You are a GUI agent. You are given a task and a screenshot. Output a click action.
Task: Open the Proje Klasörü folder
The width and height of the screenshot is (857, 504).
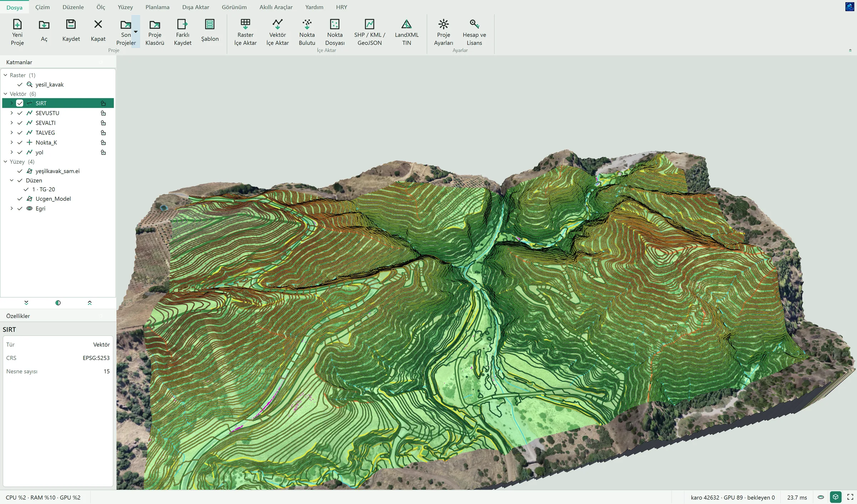pos(155,32)
